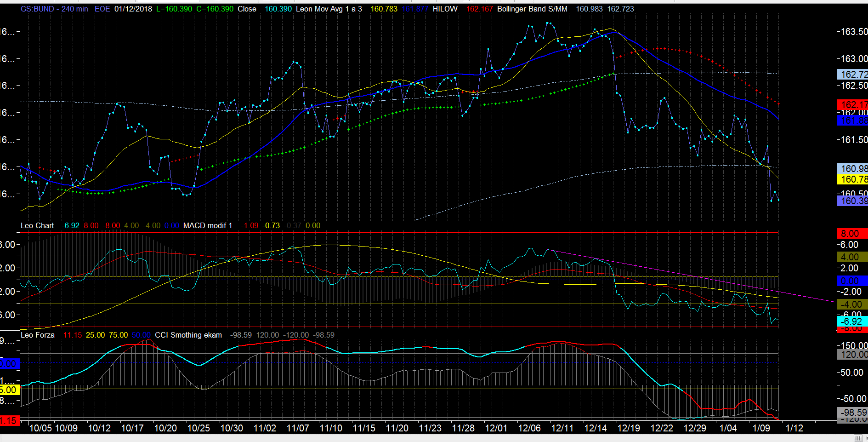Click the 163.00 price axis label

point(854,59)
